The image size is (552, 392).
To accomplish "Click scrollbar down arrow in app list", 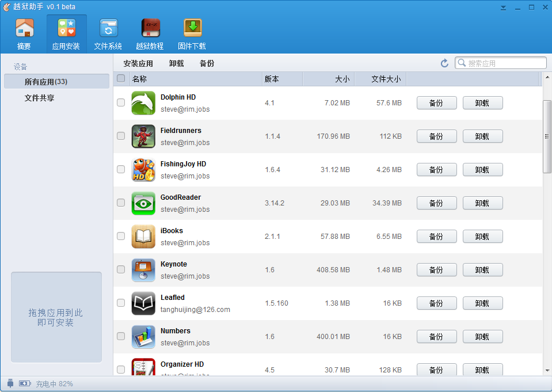I will 547,371.
